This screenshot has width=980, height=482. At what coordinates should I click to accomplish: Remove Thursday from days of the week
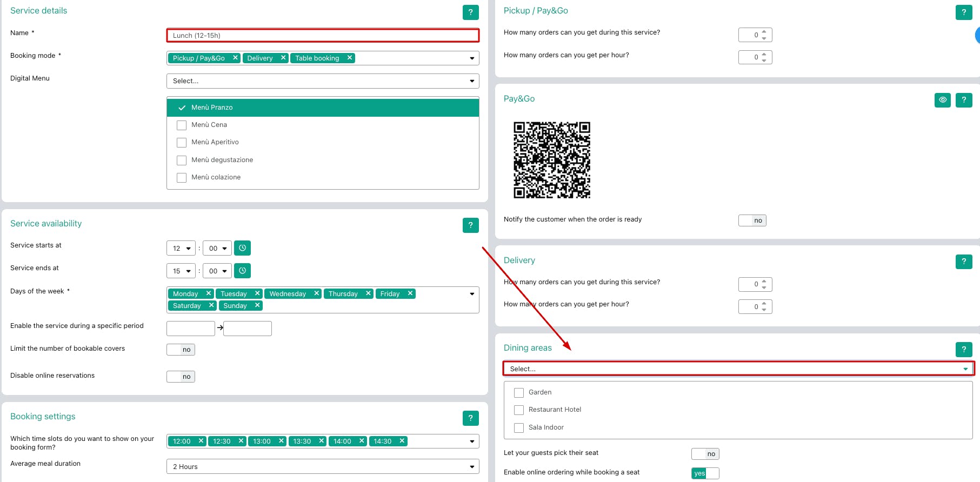(368, 293)
